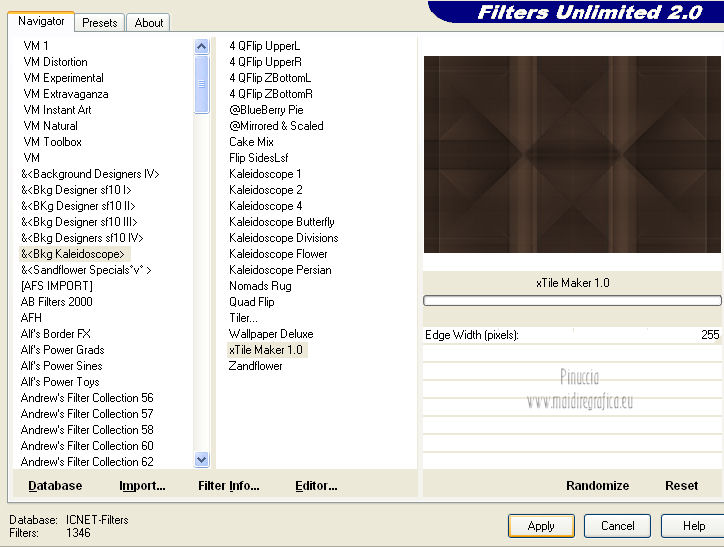
Task: Choose Kaleidoscope Persian filter
Action: coord(280,270)
